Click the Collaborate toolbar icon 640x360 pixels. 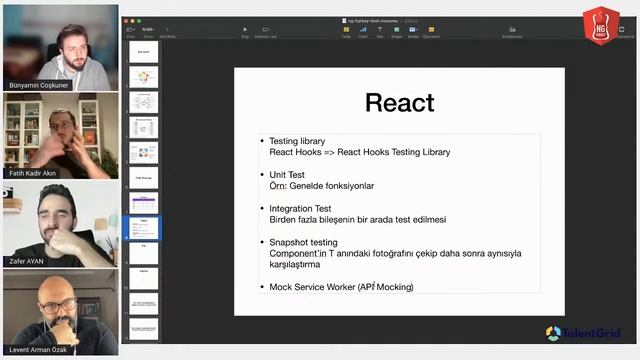512,29
